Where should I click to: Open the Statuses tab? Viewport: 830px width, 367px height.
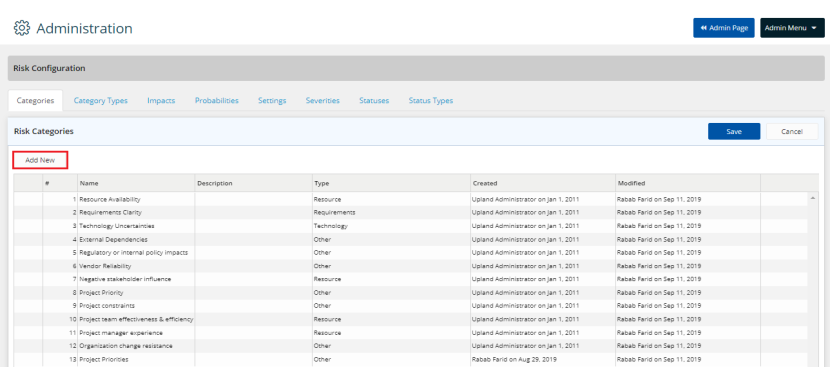click(x=374, y=101)
